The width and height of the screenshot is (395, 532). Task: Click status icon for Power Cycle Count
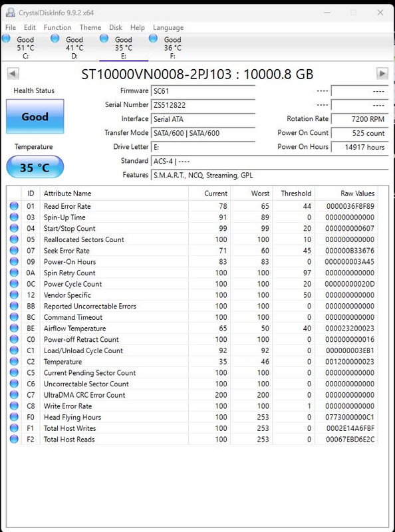[x=14, y=284]
